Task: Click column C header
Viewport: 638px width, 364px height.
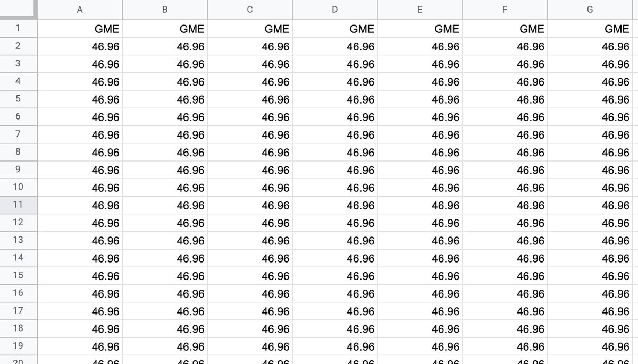Action: click(x=250, y=10)
